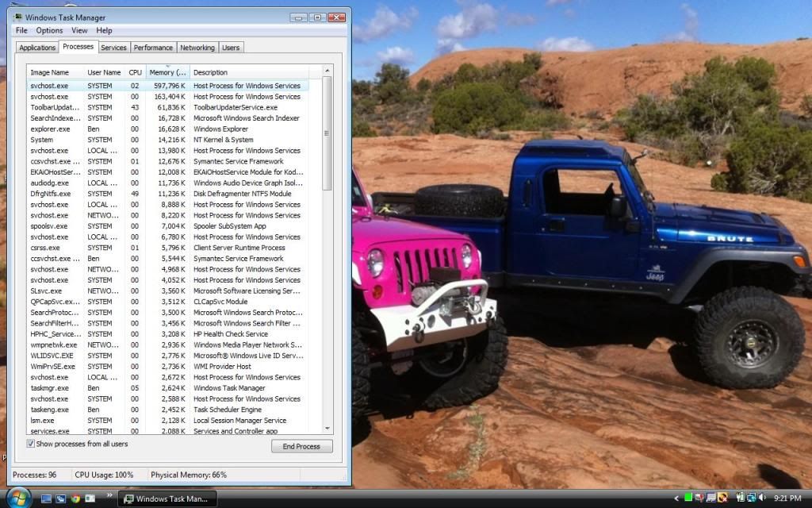Select the Processes tab
812x508 pixels.
(x=79, y=47)
